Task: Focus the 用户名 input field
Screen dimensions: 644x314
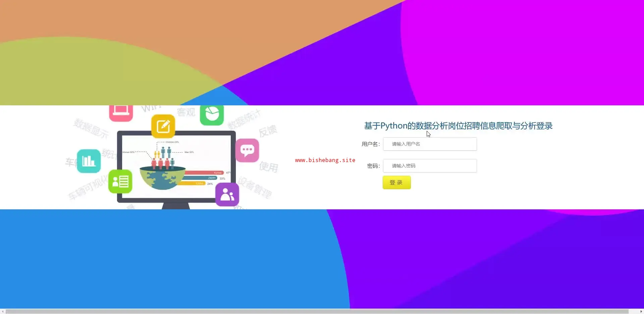Action: [430, 144]
